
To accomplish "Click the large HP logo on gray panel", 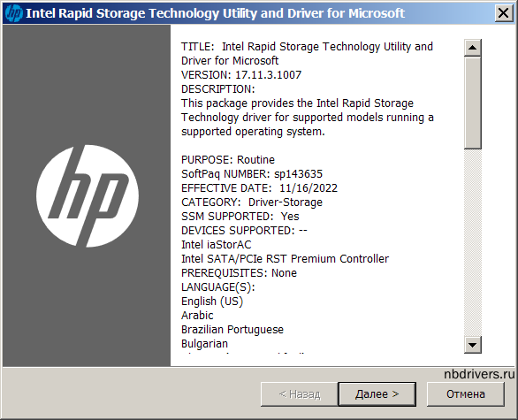I will tap(88, 196).
